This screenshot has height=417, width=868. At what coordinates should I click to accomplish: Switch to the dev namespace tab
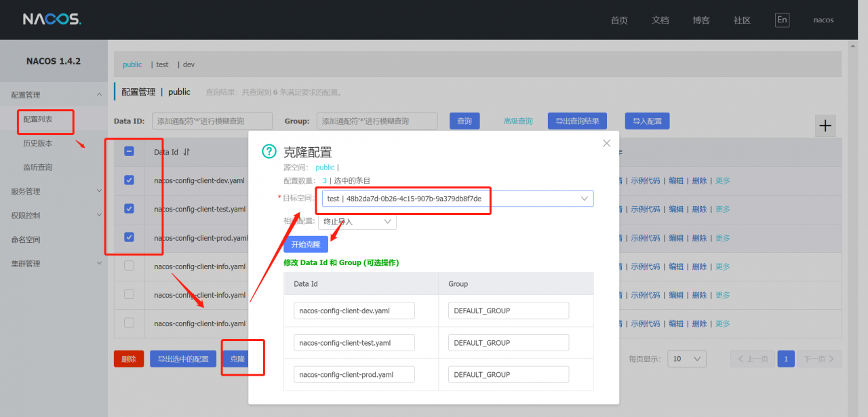[x=189, y=64]
